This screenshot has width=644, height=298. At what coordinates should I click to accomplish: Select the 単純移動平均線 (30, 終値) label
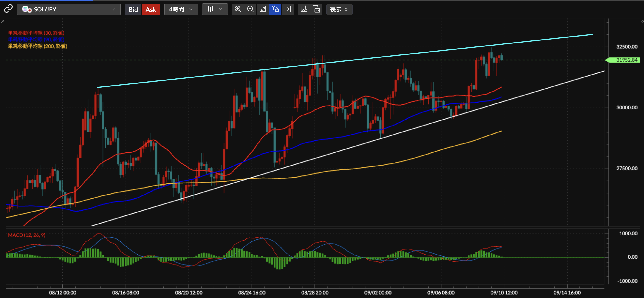point(36,33)
